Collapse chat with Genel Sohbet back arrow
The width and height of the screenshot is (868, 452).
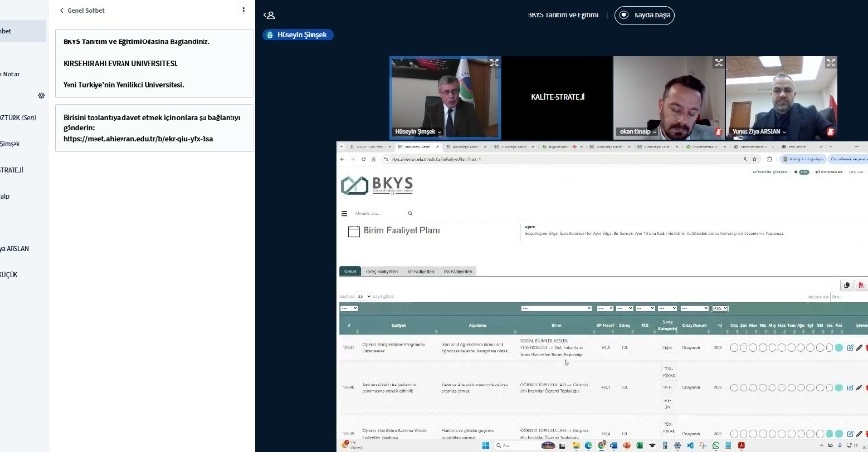(x=63, y=11)
